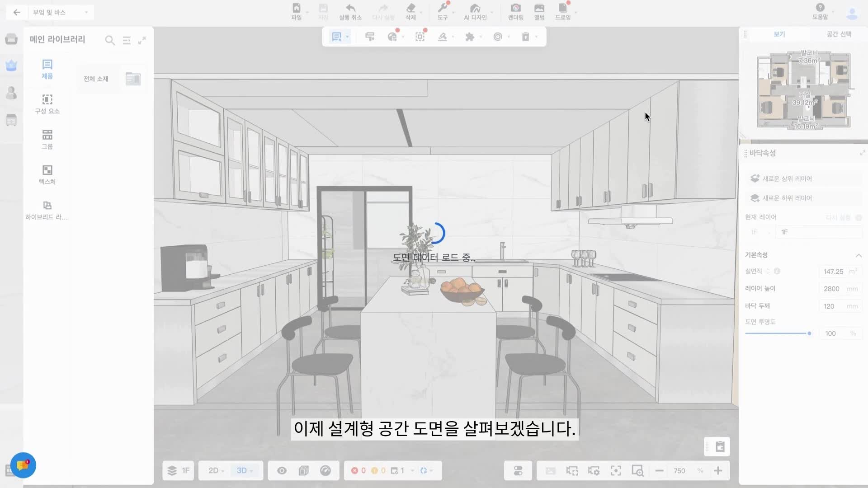Viewport: 868px width, 488px height.
Task: Click the 레이어 높이 input field
Action: click(832, 289)
